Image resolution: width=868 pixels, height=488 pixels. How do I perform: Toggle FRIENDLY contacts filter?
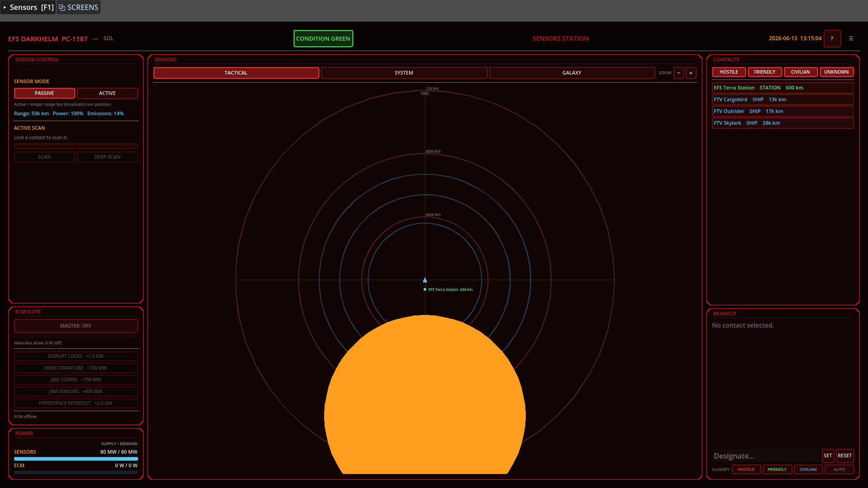764,72
